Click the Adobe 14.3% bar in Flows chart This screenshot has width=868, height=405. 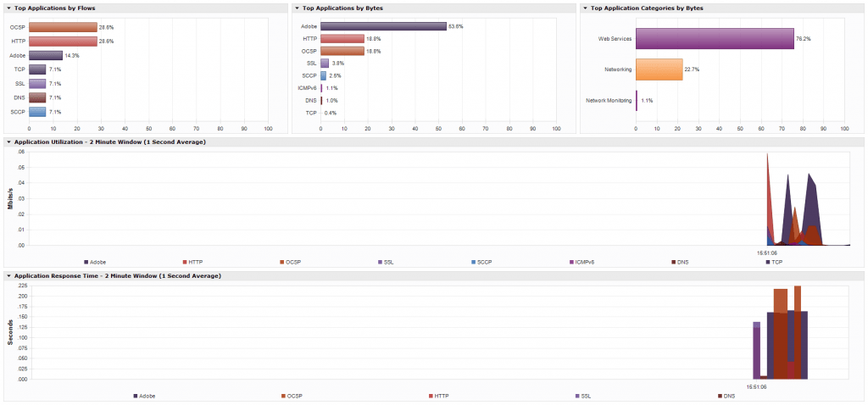[x=46, y=55]
